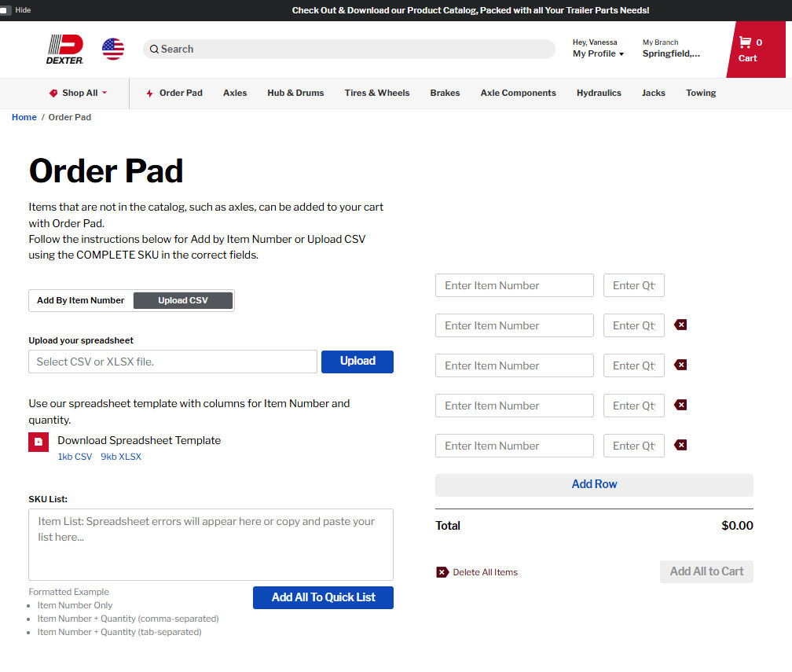The width and height of the screenshot is (792, 672).
Task: Delete the third item row
Action: (680, 365)
